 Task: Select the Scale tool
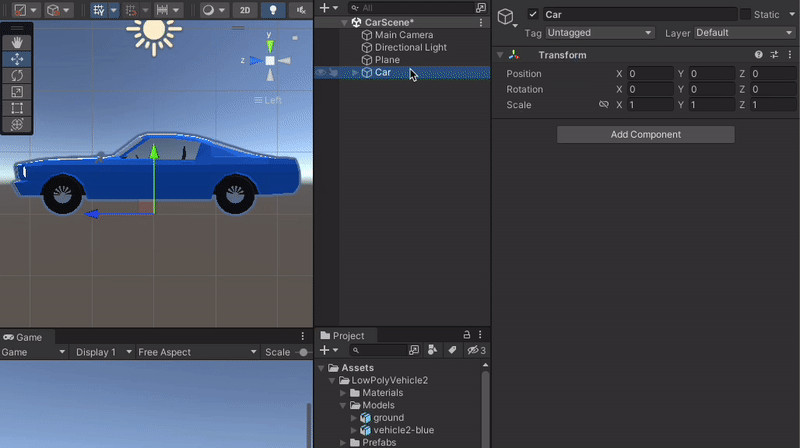pos(17,92)
